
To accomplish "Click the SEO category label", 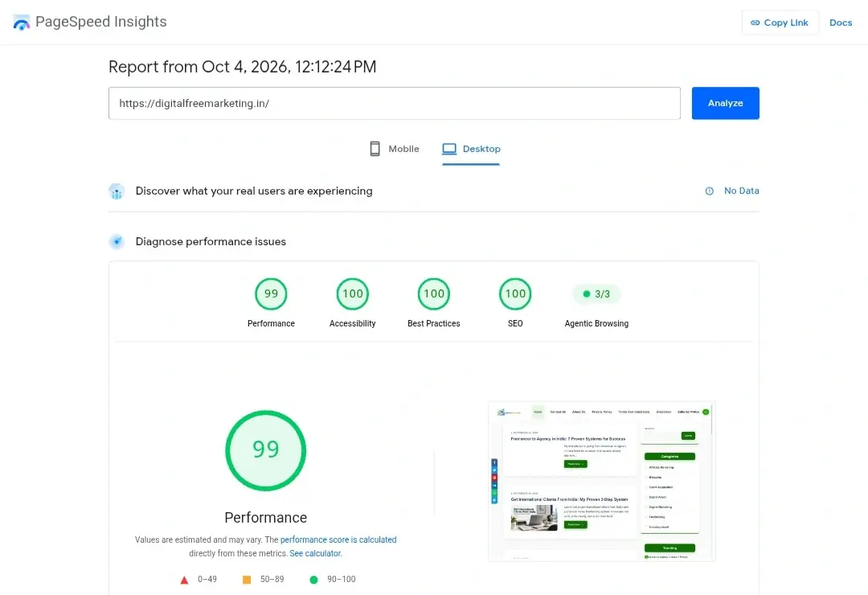I will click(x=515, y=323).
